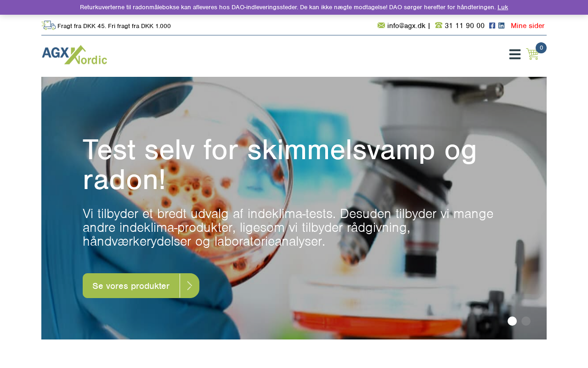This screenshot has height=368, width=588.
Task: Visit the AGX LinkedIn page icon
Action: pyautogui.click(x=501, y=26)
